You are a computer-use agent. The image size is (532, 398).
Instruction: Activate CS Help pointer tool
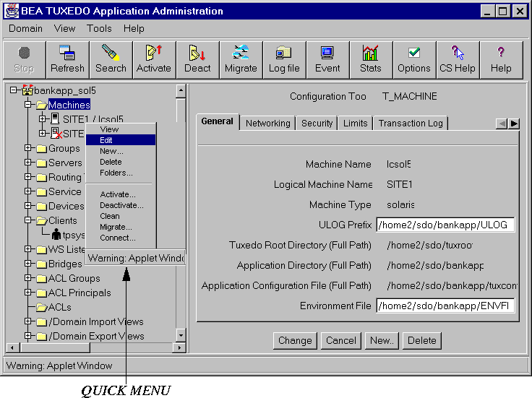(458, 60)
